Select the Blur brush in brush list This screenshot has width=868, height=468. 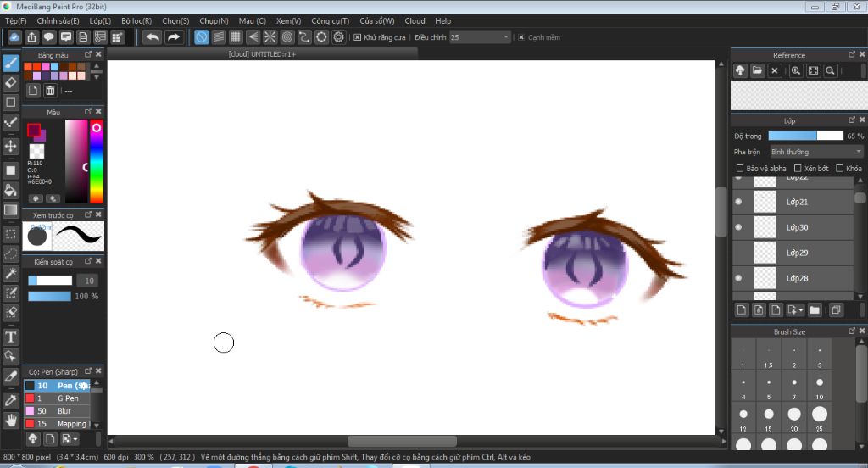pos(64,411)
